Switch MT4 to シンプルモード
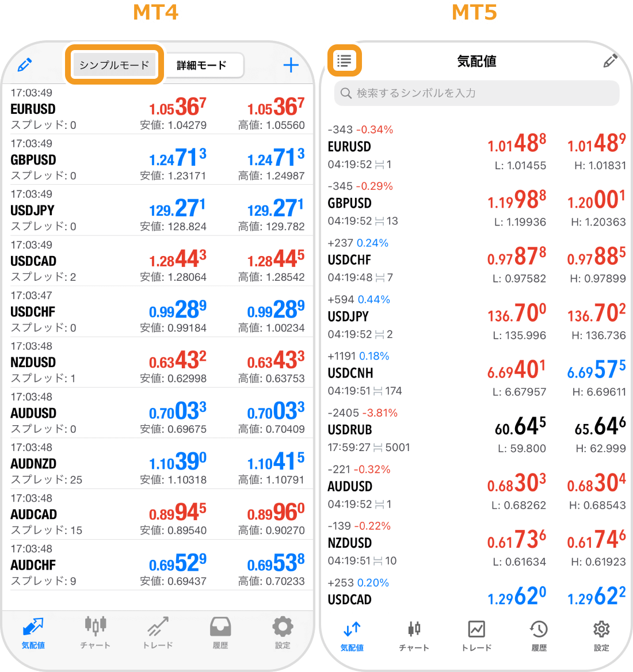 (x=115, y=65)
